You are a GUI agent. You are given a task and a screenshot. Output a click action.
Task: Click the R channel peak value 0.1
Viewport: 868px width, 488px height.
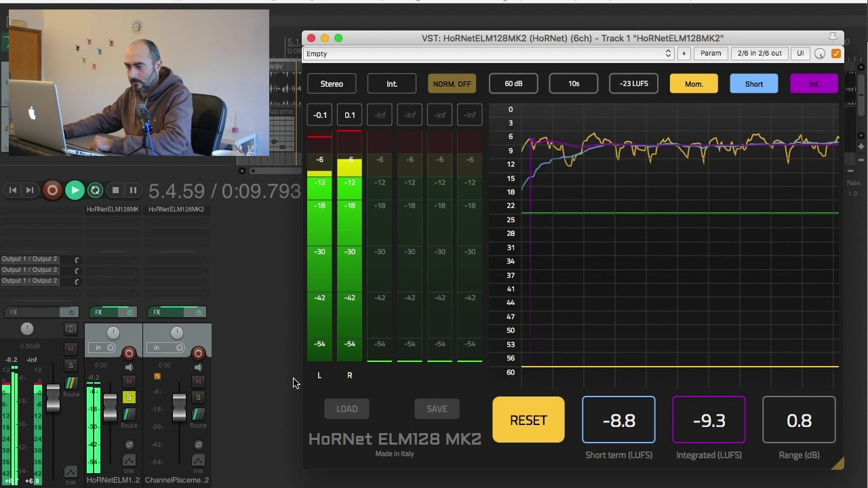[350, 115]
